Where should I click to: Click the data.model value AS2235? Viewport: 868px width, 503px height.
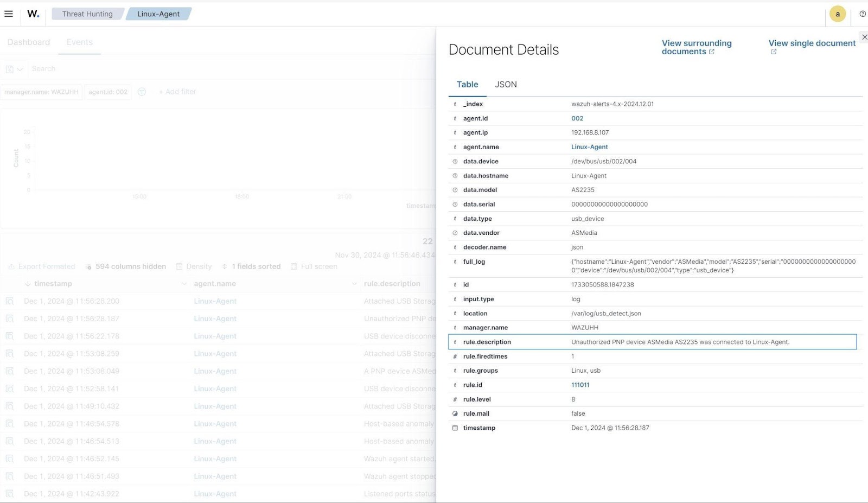pyautogui.click(x=583, y=190)
